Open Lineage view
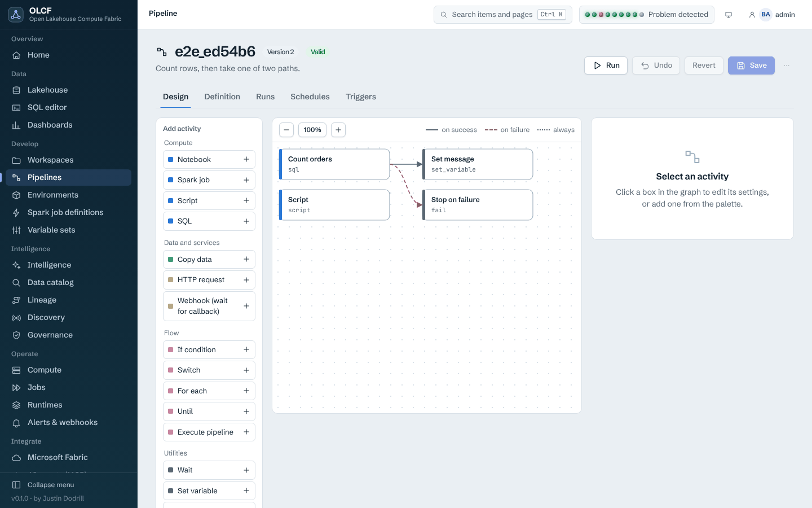Image resolution: width=812 pixels, height=508 pixels. point(68,300)
